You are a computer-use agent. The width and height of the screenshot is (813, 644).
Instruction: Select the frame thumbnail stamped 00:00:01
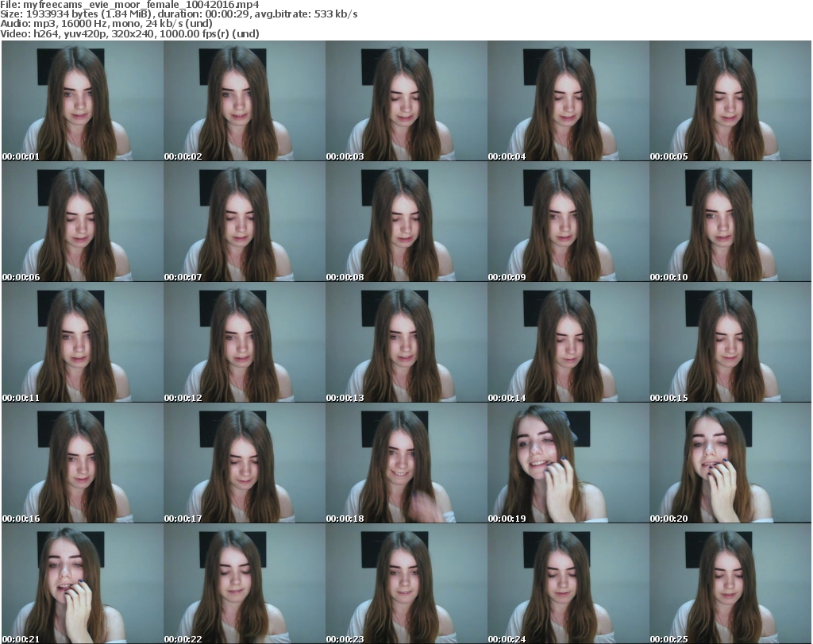[83, 101]
